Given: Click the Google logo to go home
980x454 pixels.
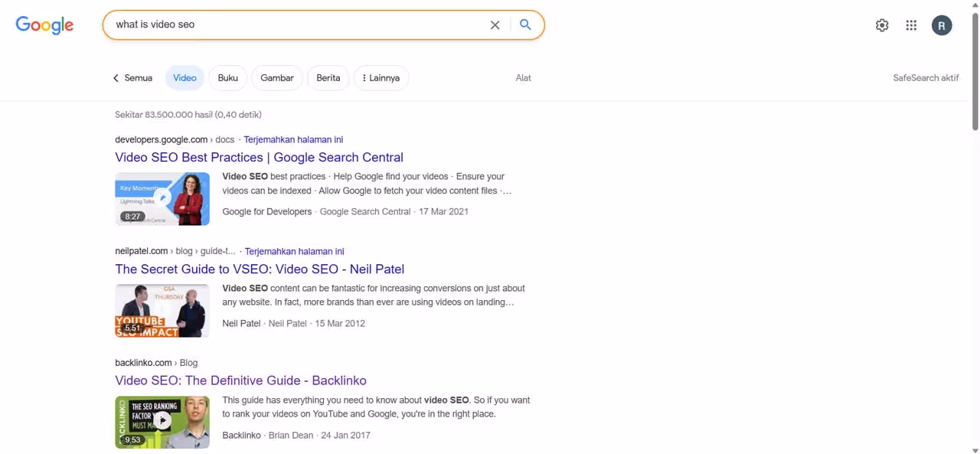Looking at the screenshot, I should point(44,24).
